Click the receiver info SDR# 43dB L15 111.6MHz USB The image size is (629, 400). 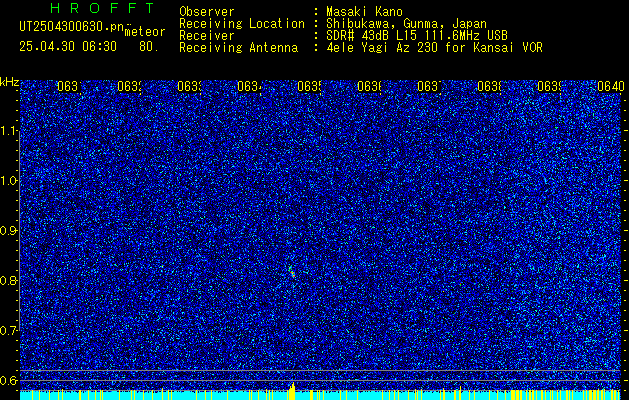point(417,36)
